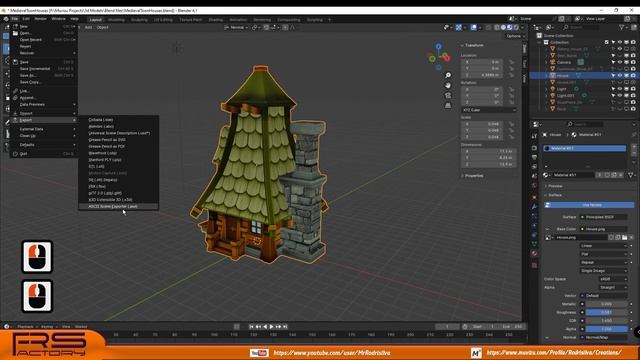
Task: Adjust the Roughness slider value
Action: coord(607,312)
